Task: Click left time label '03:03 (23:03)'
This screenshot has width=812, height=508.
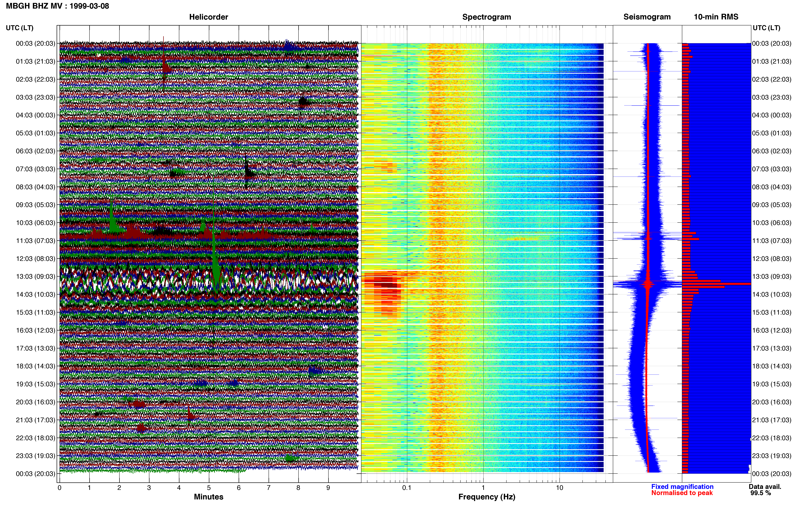Action: coord(35,97)
